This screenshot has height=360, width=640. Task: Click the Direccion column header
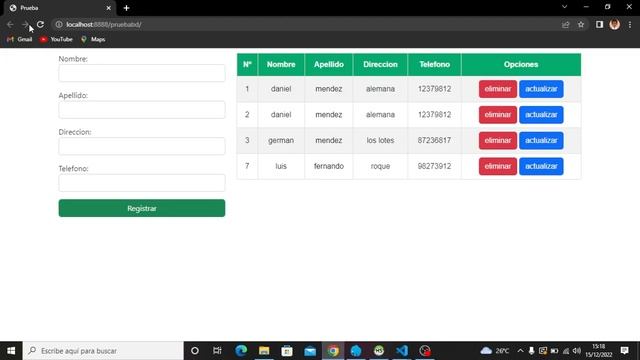tap(380, 64)
